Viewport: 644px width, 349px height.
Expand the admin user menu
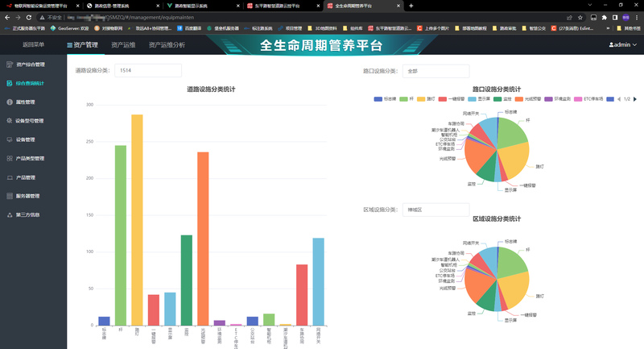tap(622, 45)
